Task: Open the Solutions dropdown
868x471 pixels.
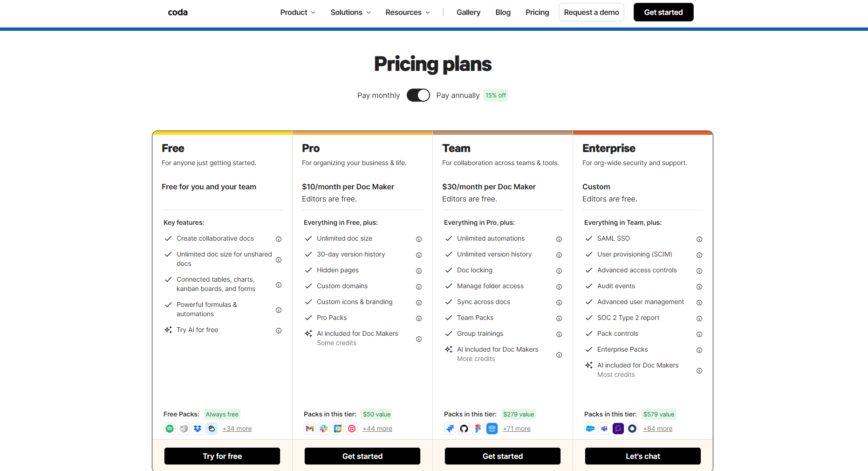Action: pyautogui.click(x=350, y=13)
